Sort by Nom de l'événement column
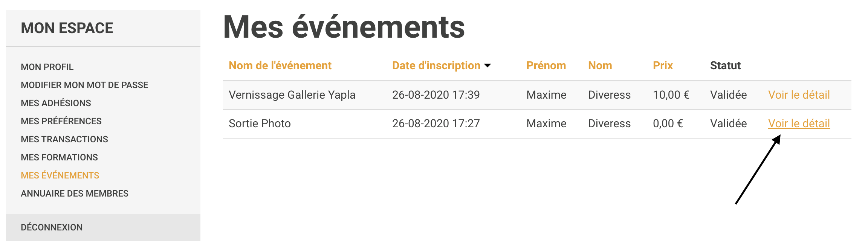 tap(280, 66)
